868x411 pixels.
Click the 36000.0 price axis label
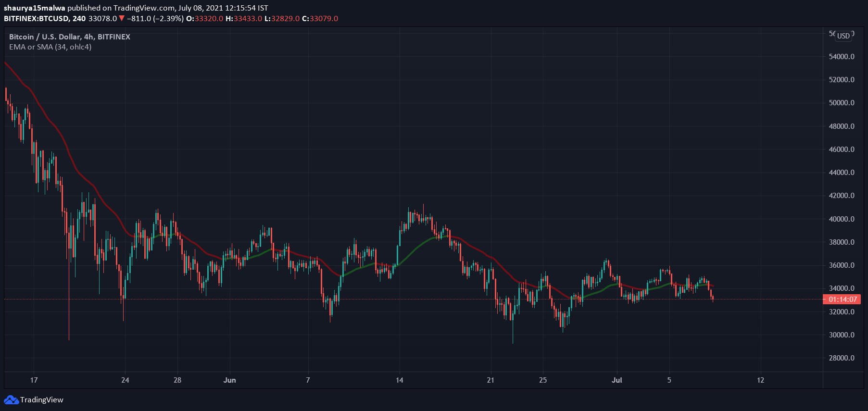coord(842,265)
